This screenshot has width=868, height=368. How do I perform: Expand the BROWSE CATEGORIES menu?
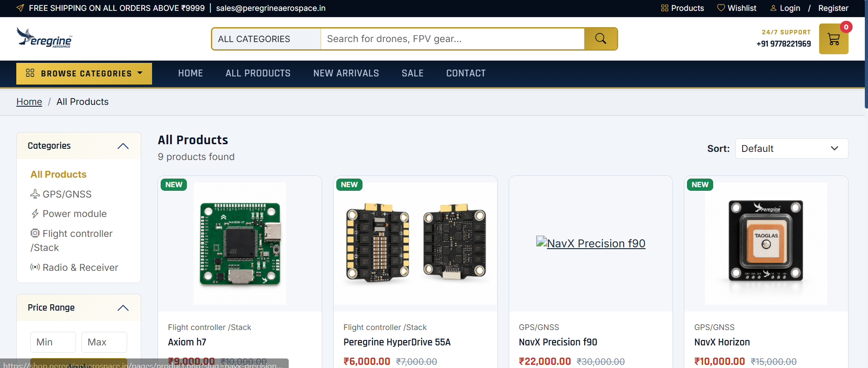(x=84, y=73)
